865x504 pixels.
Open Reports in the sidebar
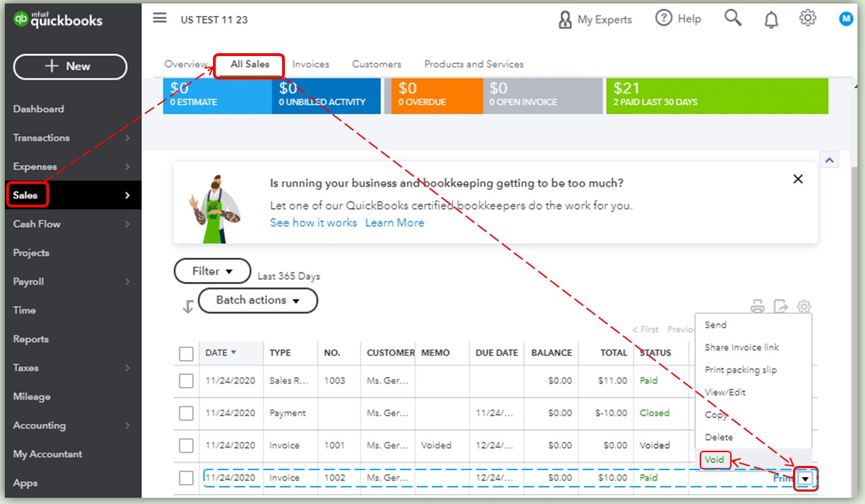coord(31,339)
